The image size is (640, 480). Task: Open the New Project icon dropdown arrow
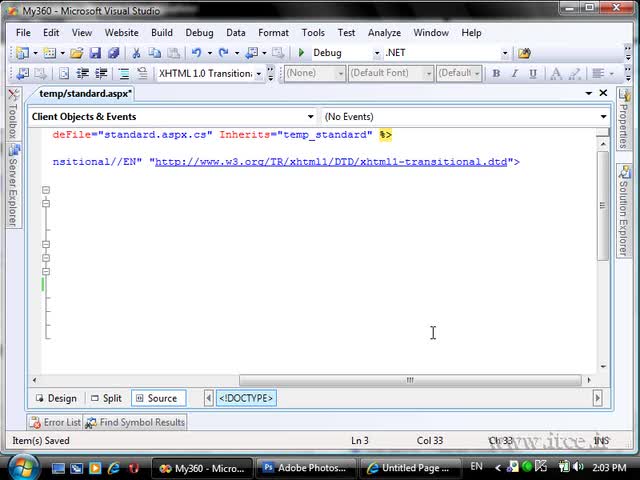pyautogui.click(x=36, y=53)
